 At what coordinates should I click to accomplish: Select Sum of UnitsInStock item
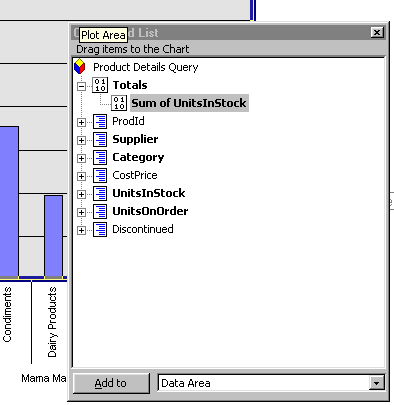[x=189, y=103]
